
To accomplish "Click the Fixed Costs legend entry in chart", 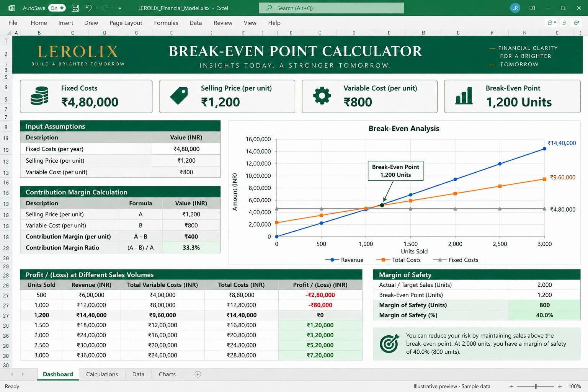I will 456,260.
